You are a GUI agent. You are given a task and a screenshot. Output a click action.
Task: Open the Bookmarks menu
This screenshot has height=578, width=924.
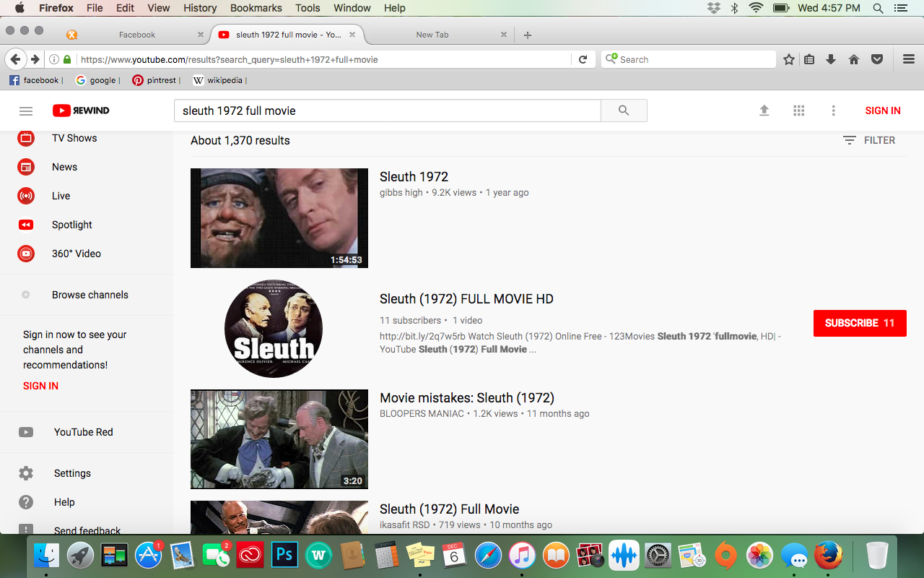point(256,8)
